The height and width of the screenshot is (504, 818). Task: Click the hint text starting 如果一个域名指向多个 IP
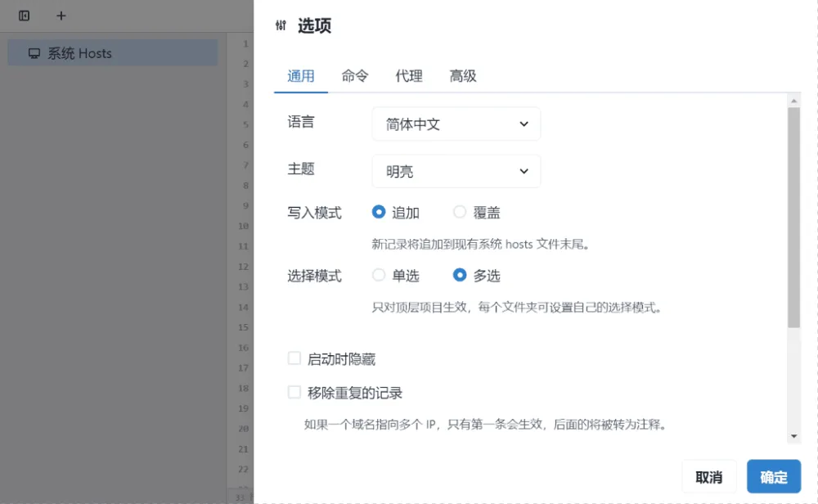coord(486,424)
